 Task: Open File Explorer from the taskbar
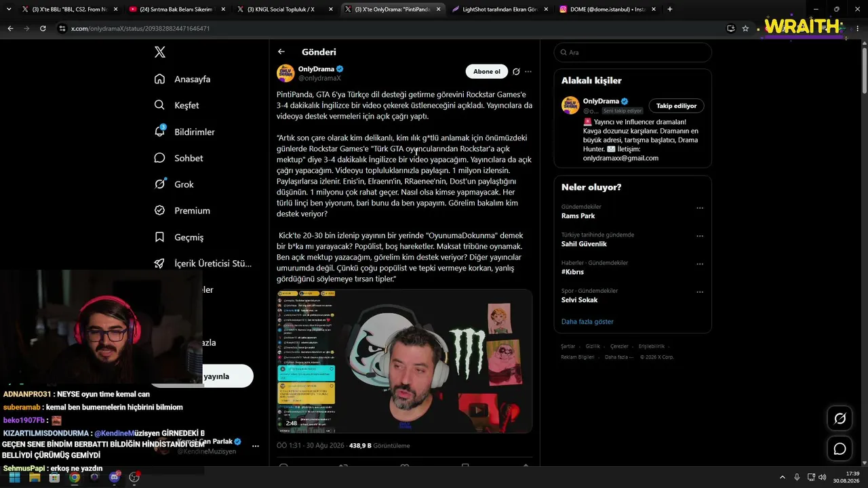tap(35, 477)
